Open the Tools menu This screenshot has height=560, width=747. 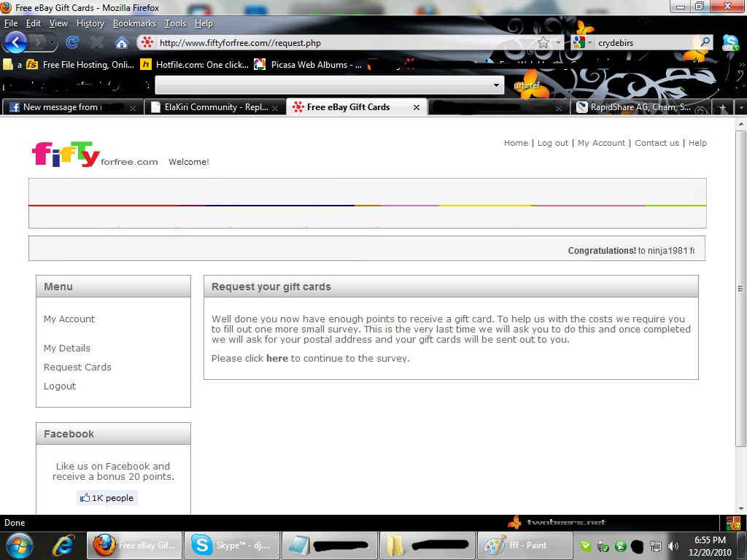pyautogui.click(x=175, y=23)
